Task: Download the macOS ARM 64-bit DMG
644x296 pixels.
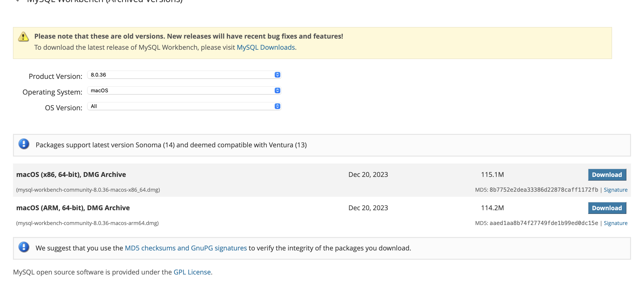Action: coord(607,208)
